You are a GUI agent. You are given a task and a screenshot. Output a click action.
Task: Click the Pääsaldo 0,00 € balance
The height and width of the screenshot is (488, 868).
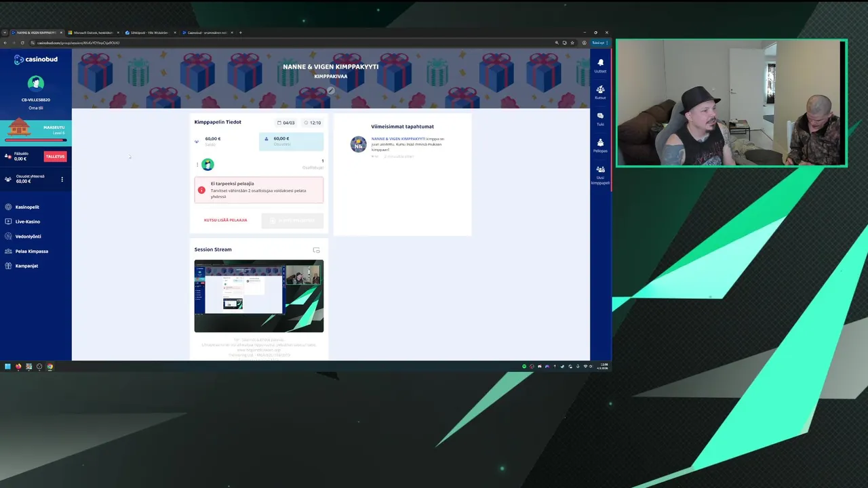(21, 157)
